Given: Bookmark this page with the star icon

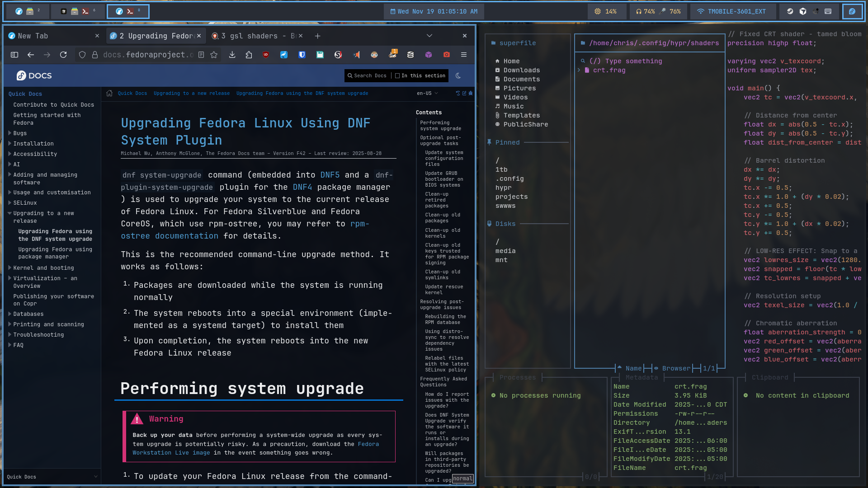Looking at the screenshot, I should click(214, 55).
